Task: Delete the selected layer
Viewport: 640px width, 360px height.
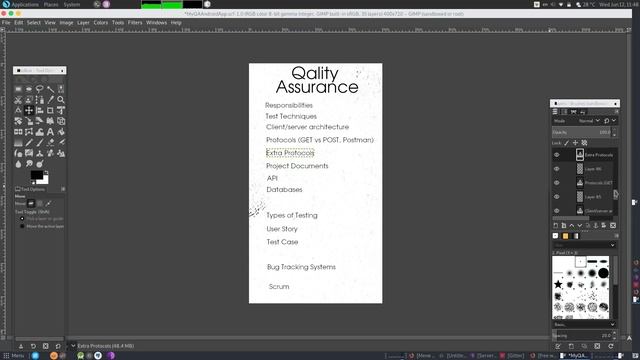Action: [613, 225]
